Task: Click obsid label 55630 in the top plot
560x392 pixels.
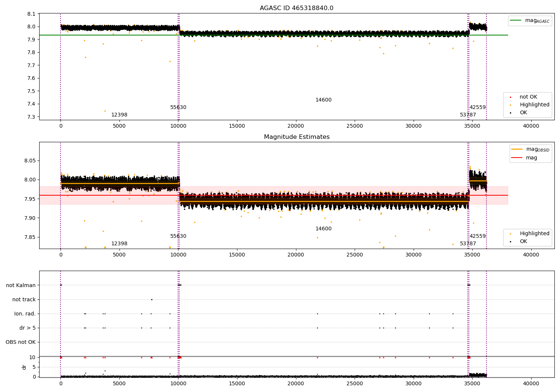Action: tap(178, 108)
